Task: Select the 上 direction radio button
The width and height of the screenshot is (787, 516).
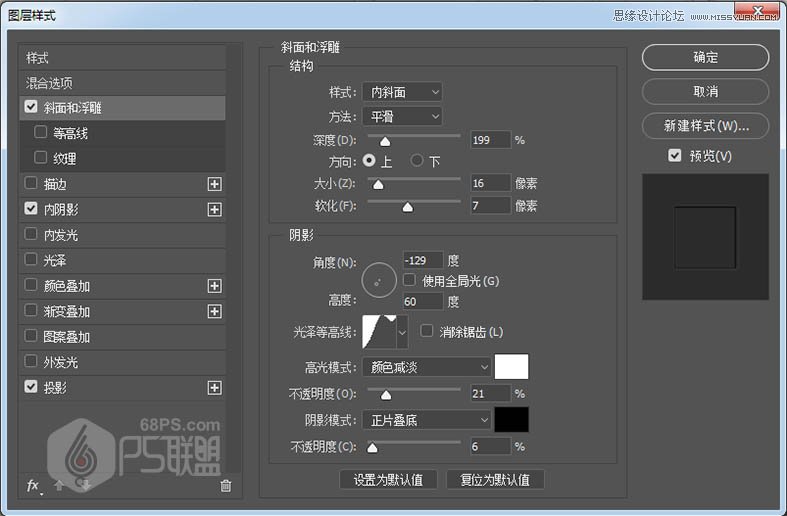Action: 369,160
